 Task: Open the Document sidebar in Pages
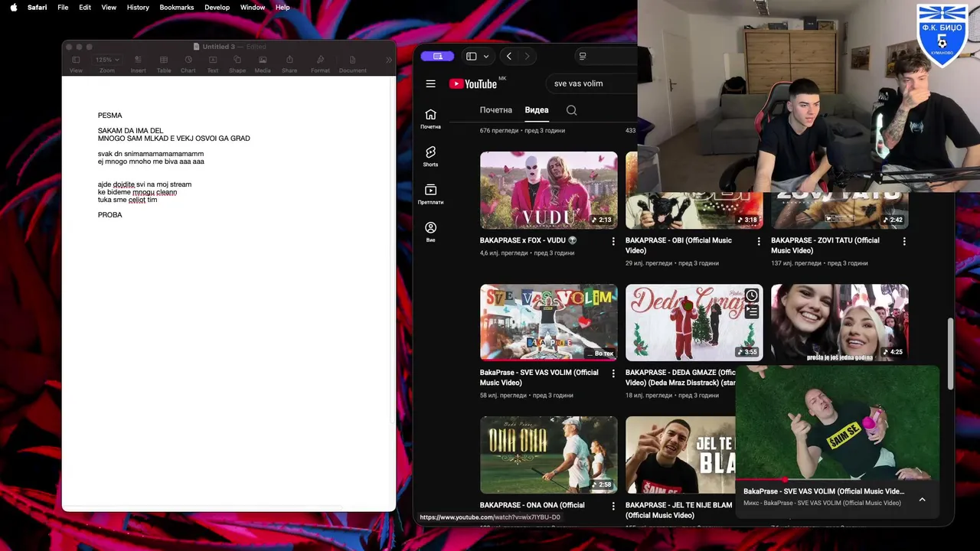(352, 64)
